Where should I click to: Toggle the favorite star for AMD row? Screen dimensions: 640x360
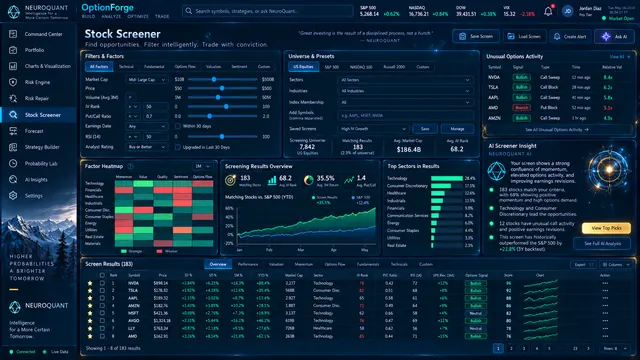click(x=90, y=336)
